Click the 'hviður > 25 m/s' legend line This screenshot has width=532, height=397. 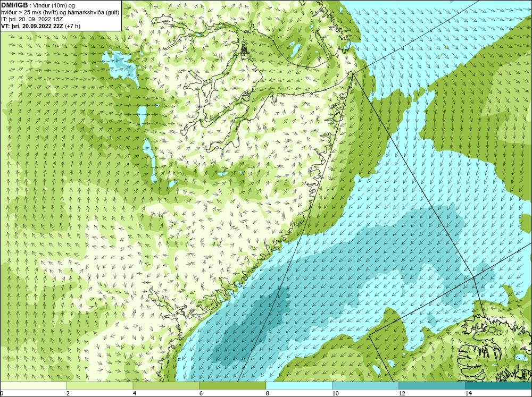click(60, 12)
